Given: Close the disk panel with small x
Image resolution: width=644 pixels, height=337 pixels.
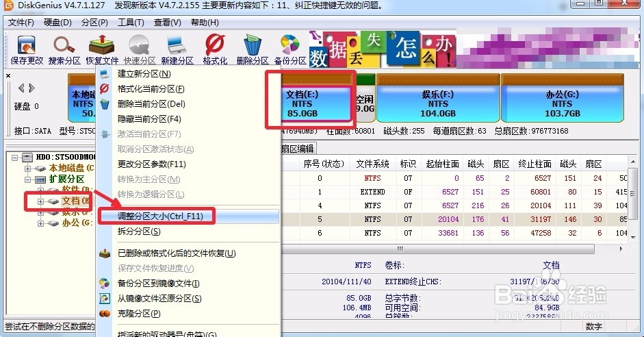Looking at the screenshot, I should coord(8,75).
